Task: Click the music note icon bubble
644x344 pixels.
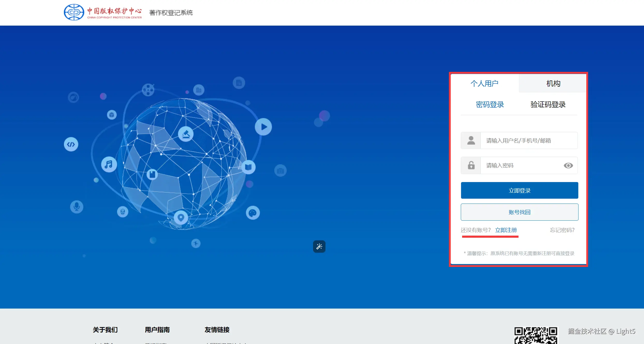Action: click(x=109, y=164)
